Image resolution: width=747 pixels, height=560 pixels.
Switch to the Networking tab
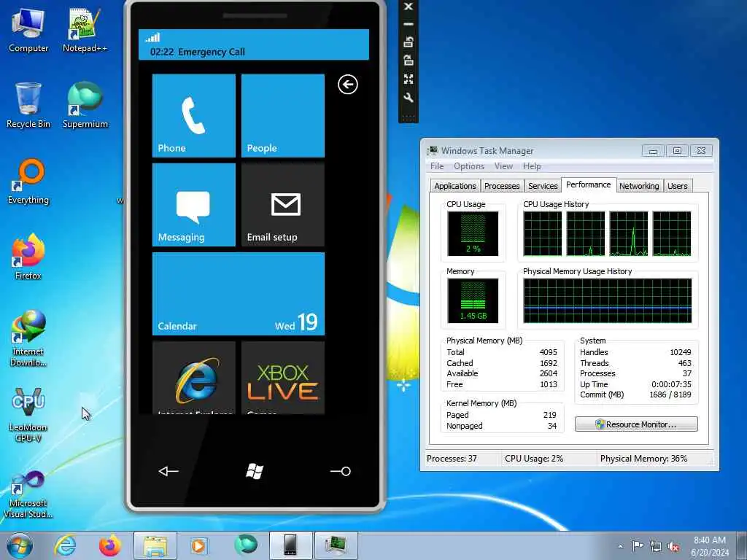(639, 186)
